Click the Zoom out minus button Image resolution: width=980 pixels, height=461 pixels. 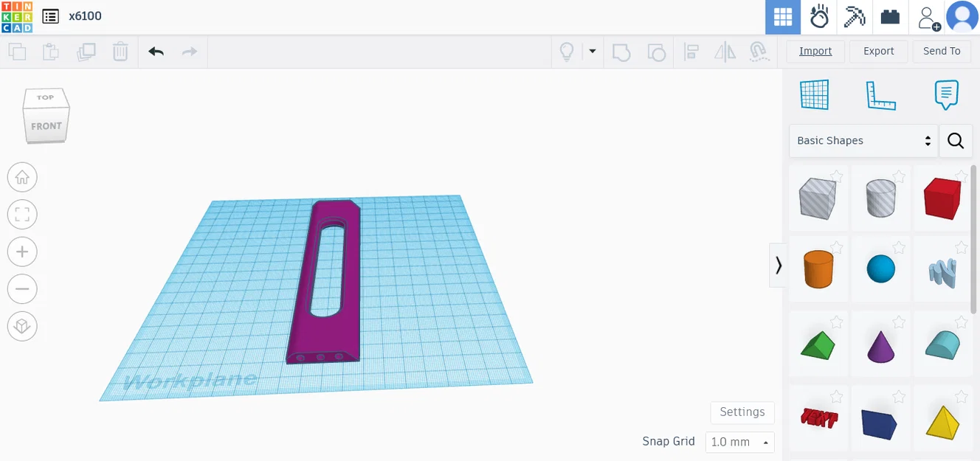pos(22,288)
